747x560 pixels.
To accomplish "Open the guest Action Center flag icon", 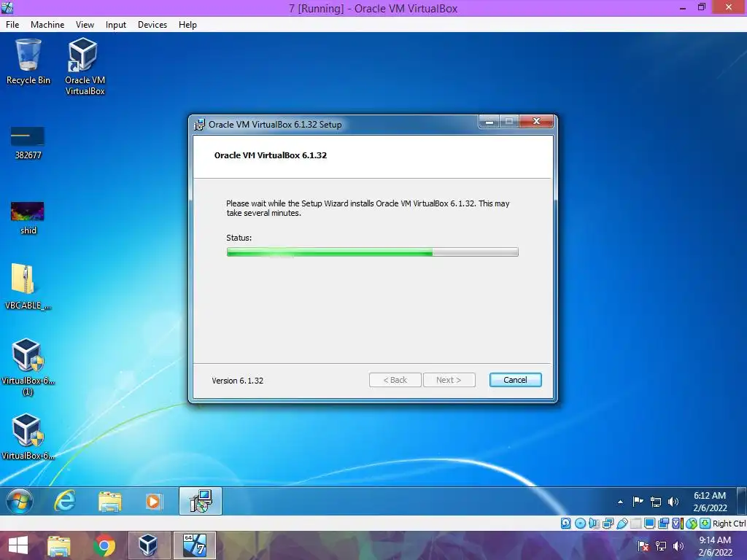I will click(638, 502).
